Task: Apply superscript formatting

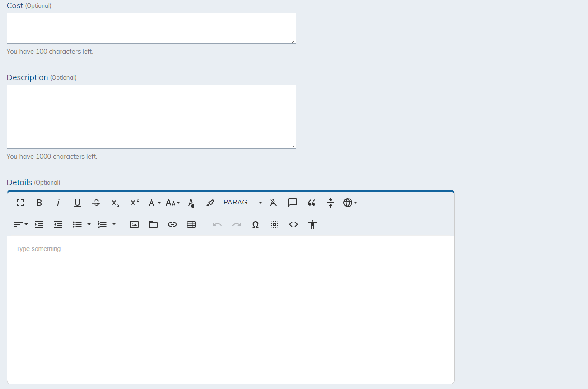Action: click(x=134, y=203)
